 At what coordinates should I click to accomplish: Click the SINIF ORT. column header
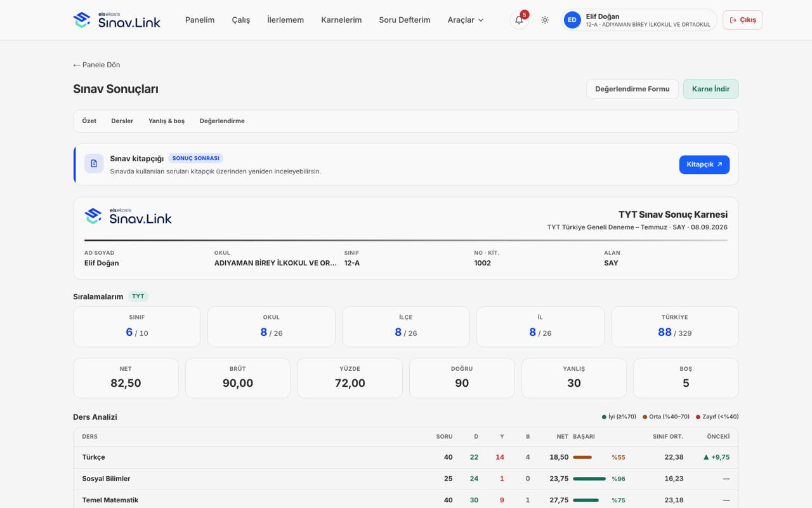coord(668,437)
